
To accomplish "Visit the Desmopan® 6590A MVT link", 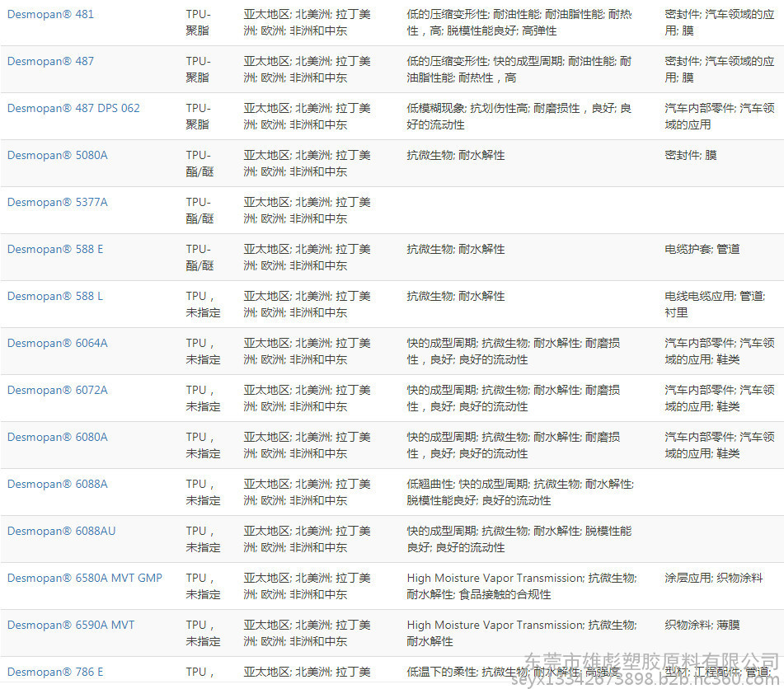I will (x=71, y=626).
